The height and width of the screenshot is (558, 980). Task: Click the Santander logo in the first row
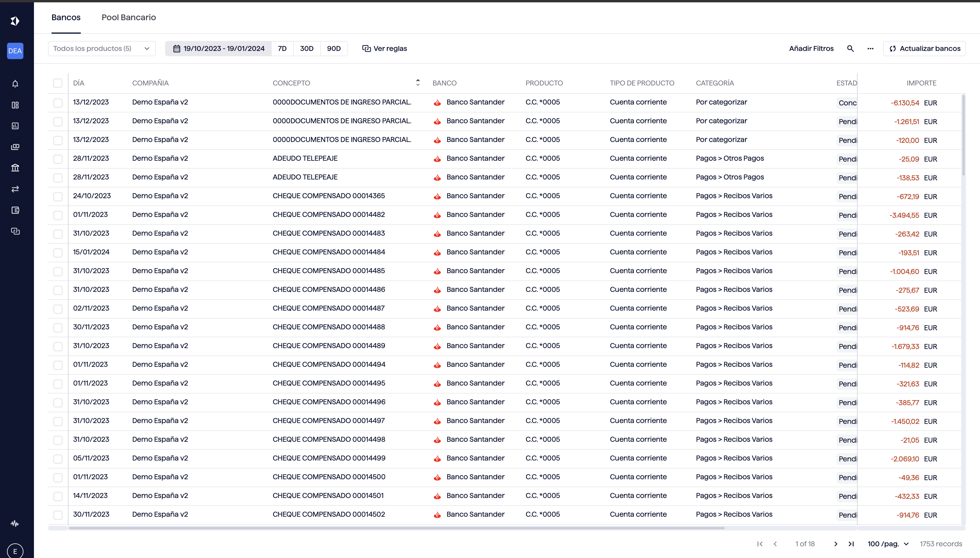tap(437, 103)
